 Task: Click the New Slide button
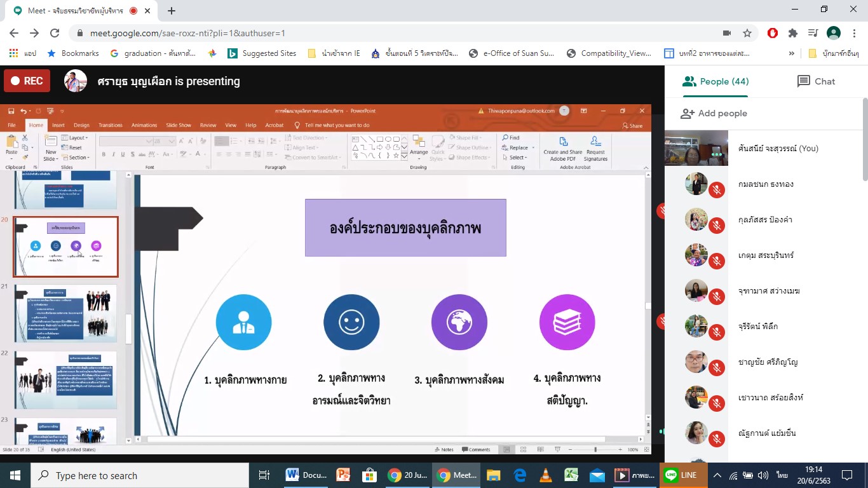point(50,147)
